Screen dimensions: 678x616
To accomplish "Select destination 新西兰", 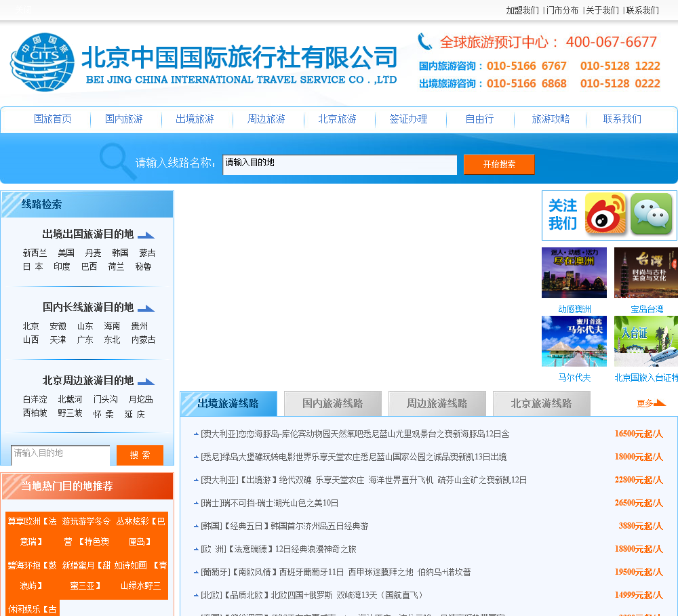I will [35, 253].
